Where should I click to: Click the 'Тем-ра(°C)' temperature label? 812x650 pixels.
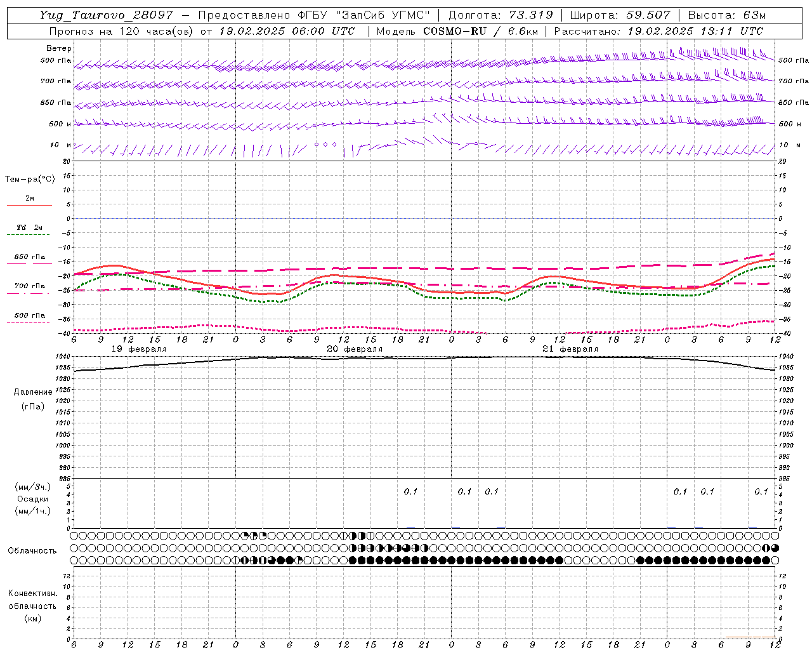pos(30,180)
